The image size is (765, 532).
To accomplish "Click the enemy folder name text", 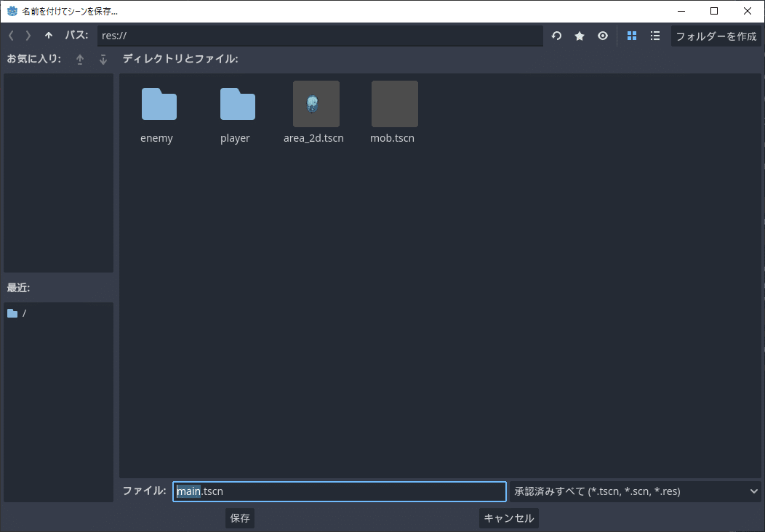I will click(156, 138).
